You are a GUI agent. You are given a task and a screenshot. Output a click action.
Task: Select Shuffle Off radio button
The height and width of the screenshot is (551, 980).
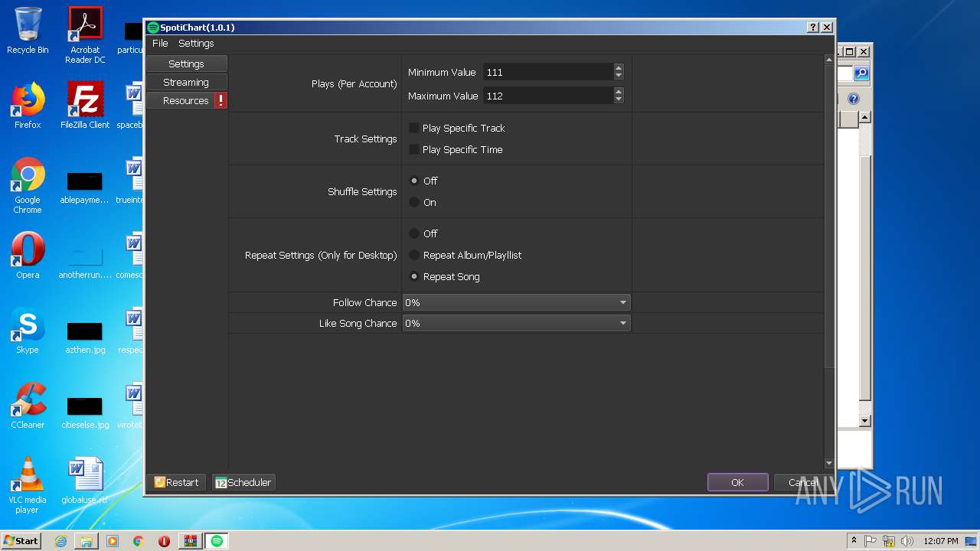point(414,181)
